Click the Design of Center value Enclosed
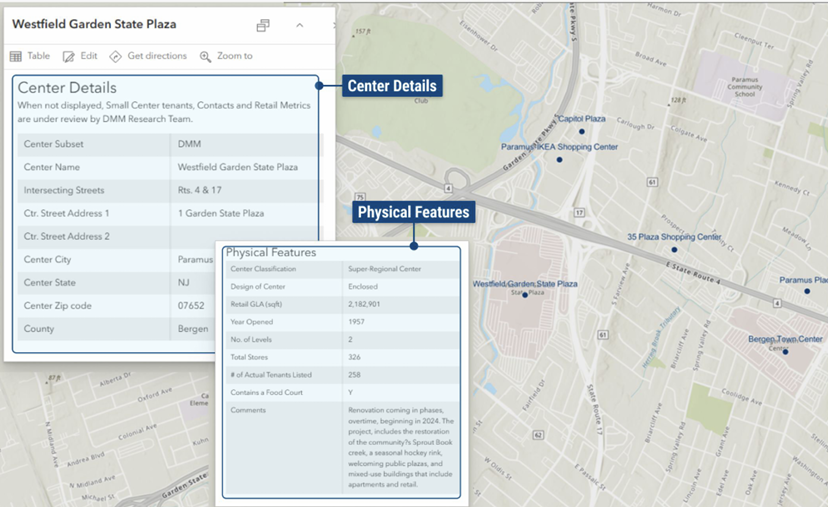This screenshot has width=828, height=507. (x=363, y=287)
